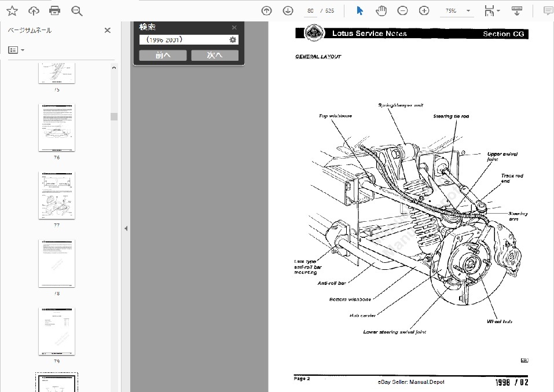This screenshot has width=554, height=392.
Task: Activate the arrow selection tool
Action: coord(359,10)
